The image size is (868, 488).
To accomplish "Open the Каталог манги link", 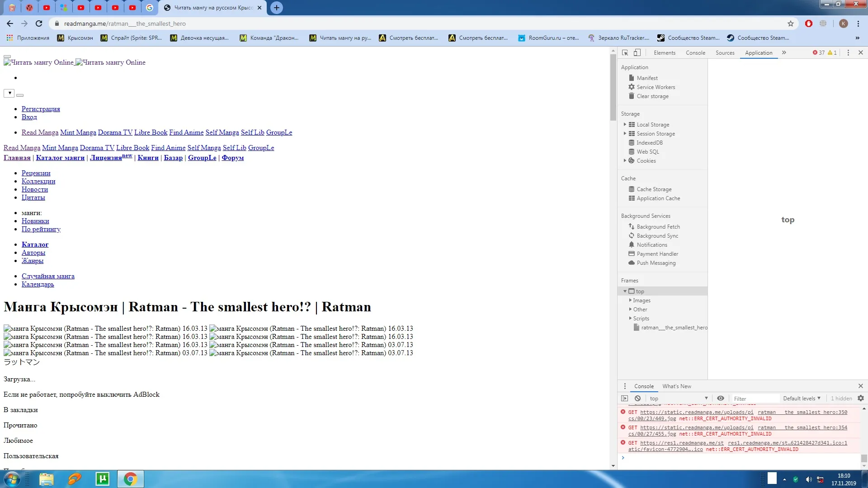I will (x=60, y=158).
